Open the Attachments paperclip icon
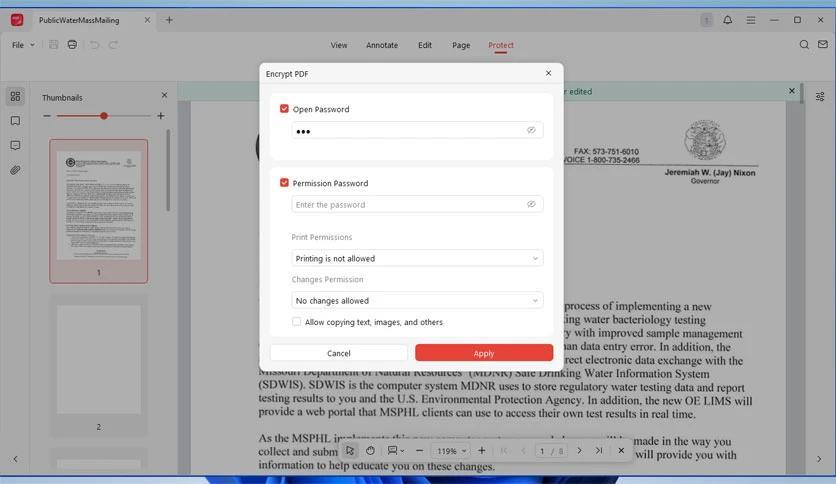 coord(15,170)
